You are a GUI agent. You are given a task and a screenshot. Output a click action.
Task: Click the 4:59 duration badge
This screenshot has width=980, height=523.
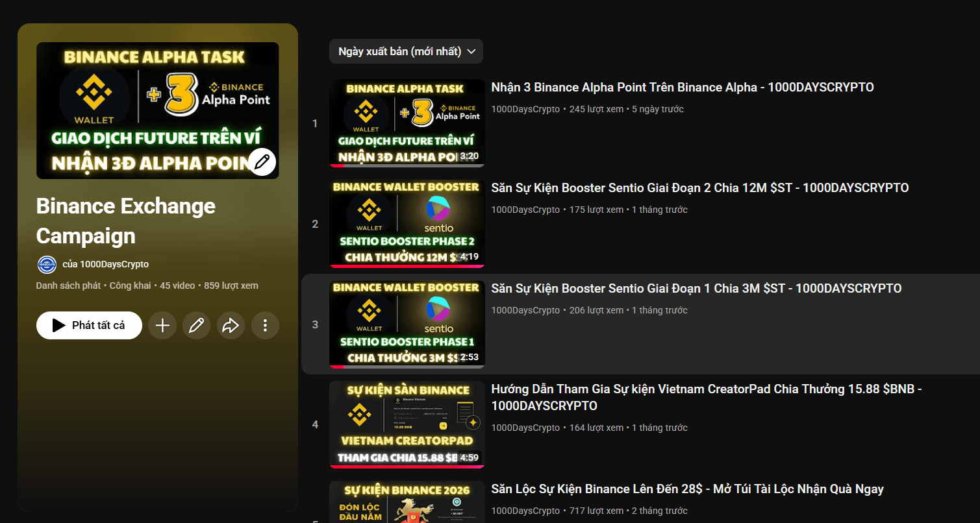(x=469, y=457)
